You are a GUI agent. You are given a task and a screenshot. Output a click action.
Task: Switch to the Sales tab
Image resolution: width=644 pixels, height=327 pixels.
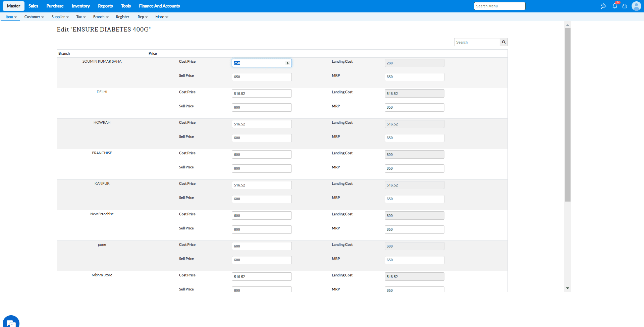coord(33,6)
